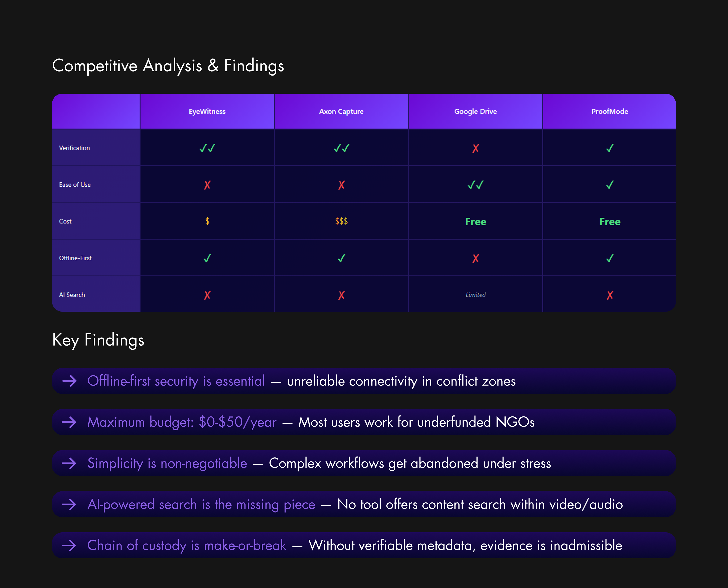Select the Google Drive column header
Viewport: 728px width, 588px height.
pyautogui.click(x=475, y=111)
